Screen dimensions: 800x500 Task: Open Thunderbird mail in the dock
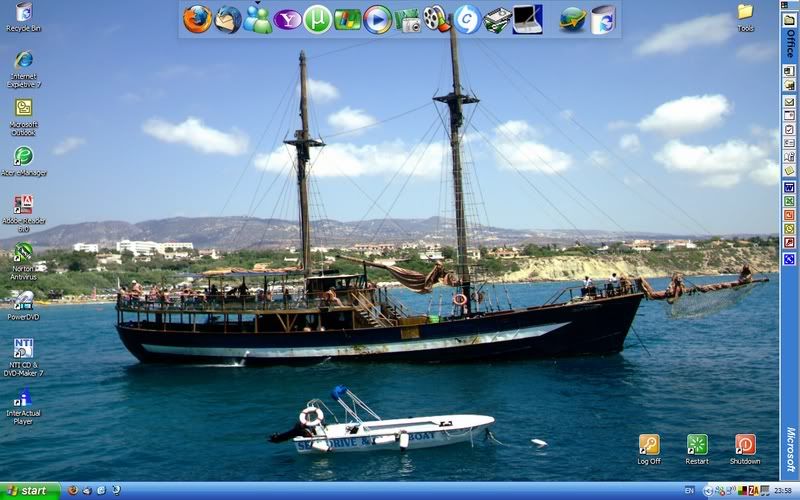pyautogui.click(x=228, y=19)
